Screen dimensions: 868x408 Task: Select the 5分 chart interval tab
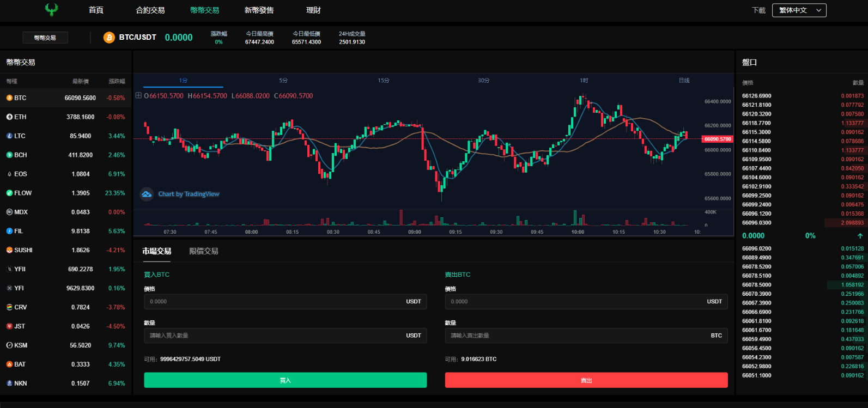283,81
